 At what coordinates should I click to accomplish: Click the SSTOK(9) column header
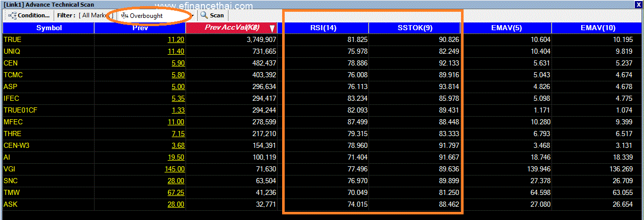[415, 28]
